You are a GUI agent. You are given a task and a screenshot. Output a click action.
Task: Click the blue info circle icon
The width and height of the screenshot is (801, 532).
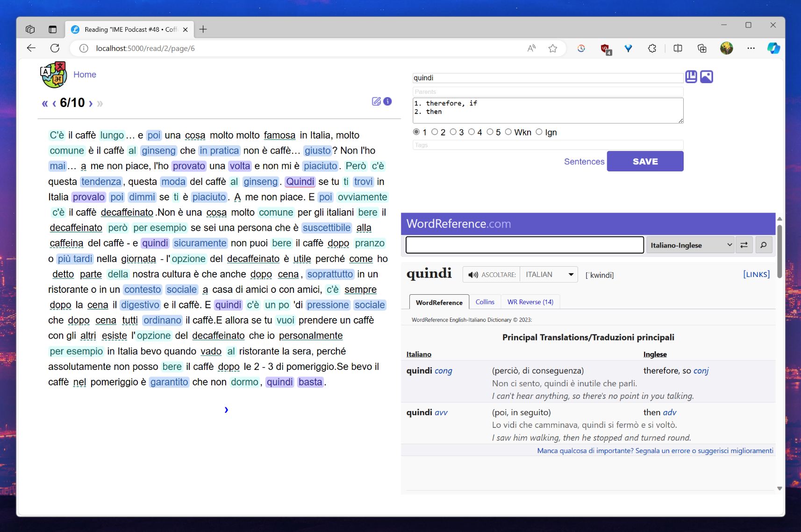[x=387, y=101]
